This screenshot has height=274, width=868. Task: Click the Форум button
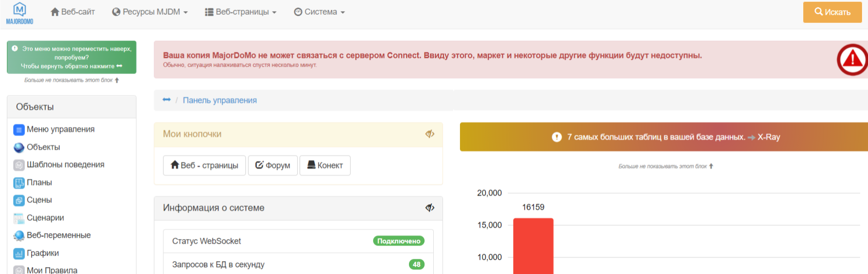pos(273,166)
